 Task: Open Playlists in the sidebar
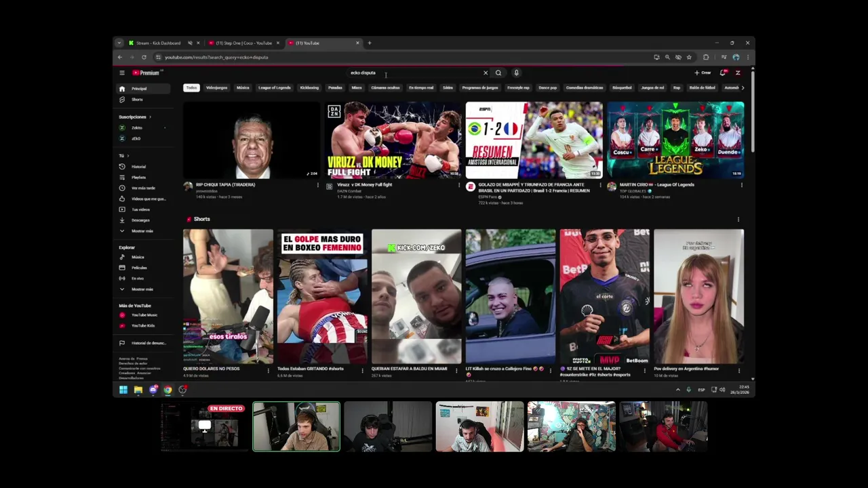click(144, 178)
